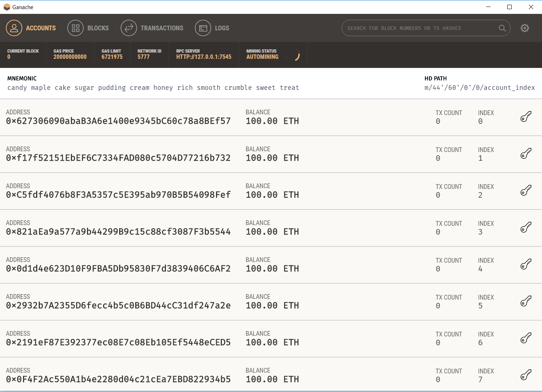
Task: Select address 0xC5fdf4076b8F3A5357c5E395ab970B5B54098Fef
Action: (x=118, y=195)
